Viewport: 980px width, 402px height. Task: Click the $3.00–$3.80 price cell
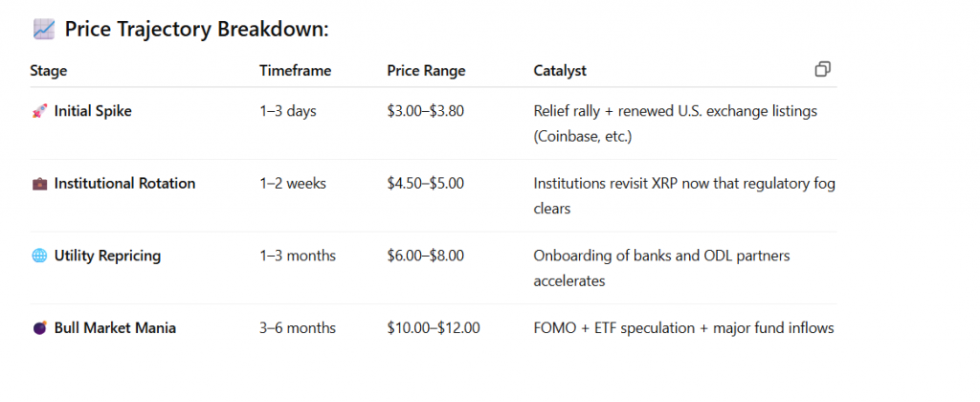(x=425, y=111)
